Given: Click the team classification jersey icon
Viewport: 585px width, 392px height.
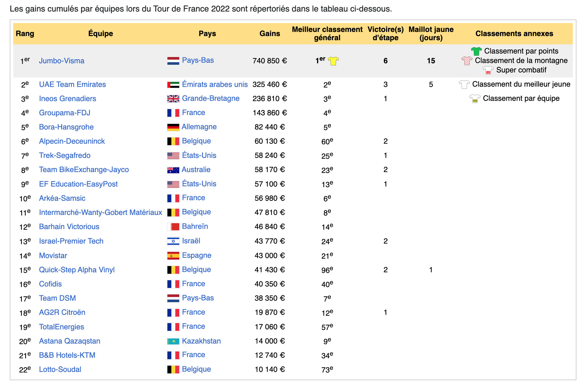Looking at the screenshot, I should (475, 98).
